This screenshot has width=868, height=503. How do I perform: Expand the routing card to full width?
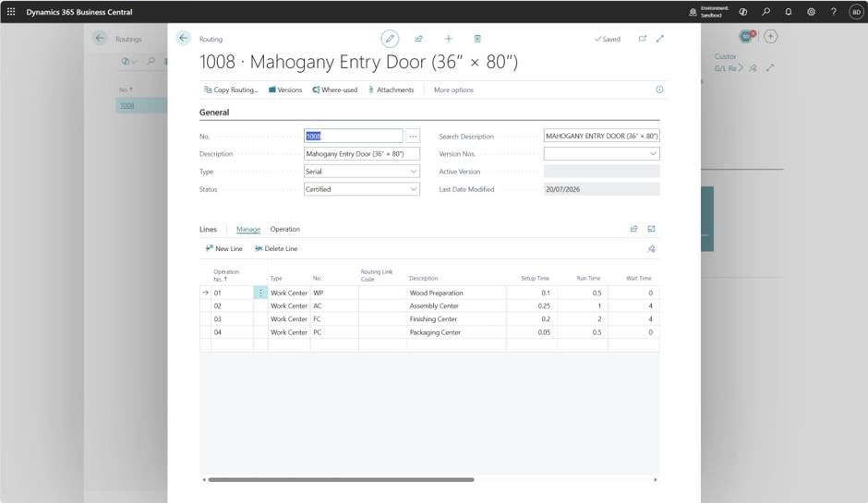[660, 39]
